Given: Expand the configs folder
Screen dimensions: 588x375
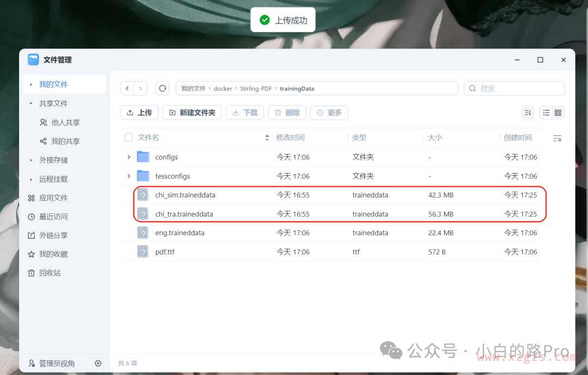Looking at the screenshot, I should pyautogui.click(x=128, y=157).
